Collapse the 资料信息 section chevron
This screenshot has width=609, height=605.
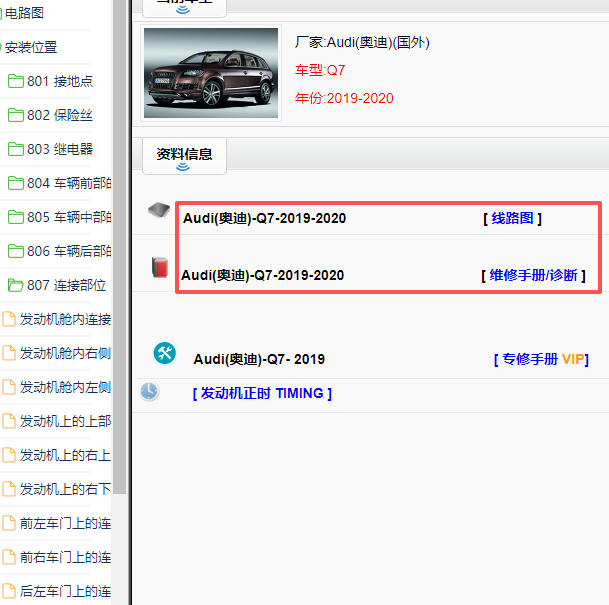coord(183,167)
